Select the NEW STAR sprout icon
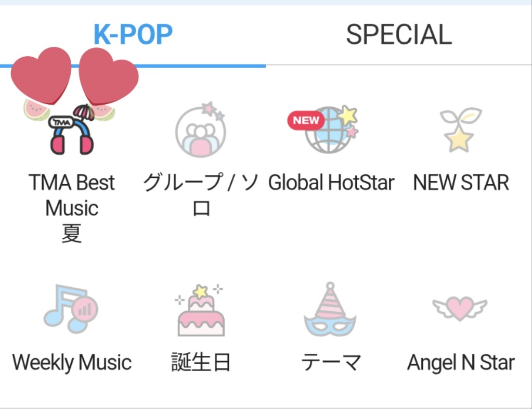This screenshot has width=532, height=409. (461, 130)
